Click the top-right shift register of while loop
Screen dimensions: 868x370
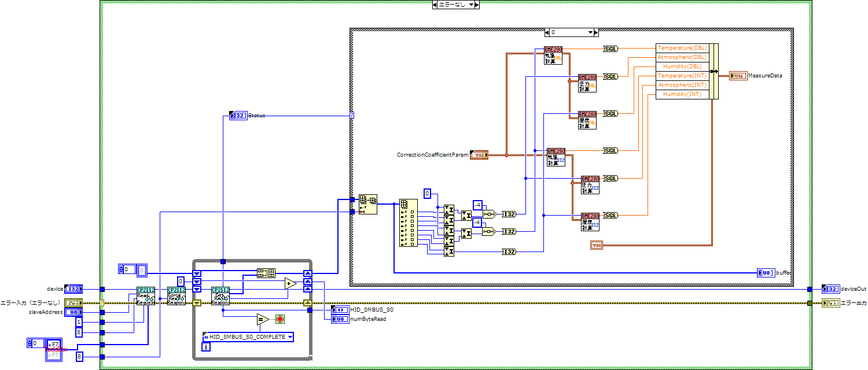[308, 273]
